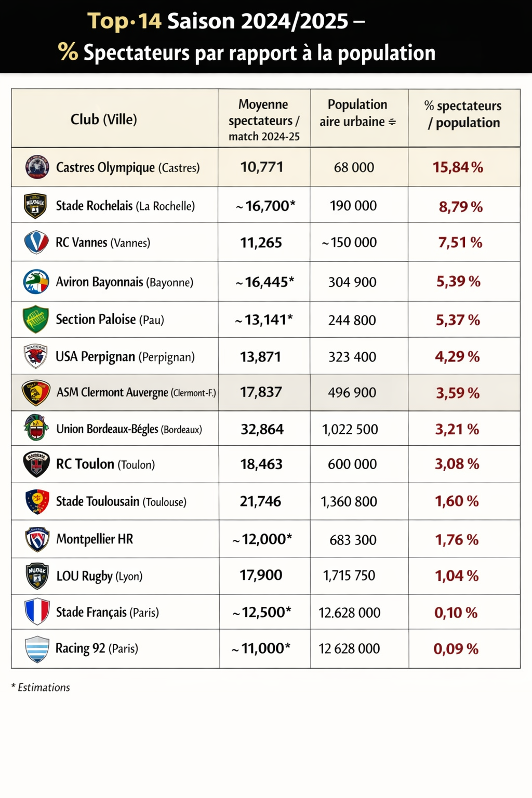Click the ASM Clermont Auvergne logo
532x798 pixels.
click(36, 392)
